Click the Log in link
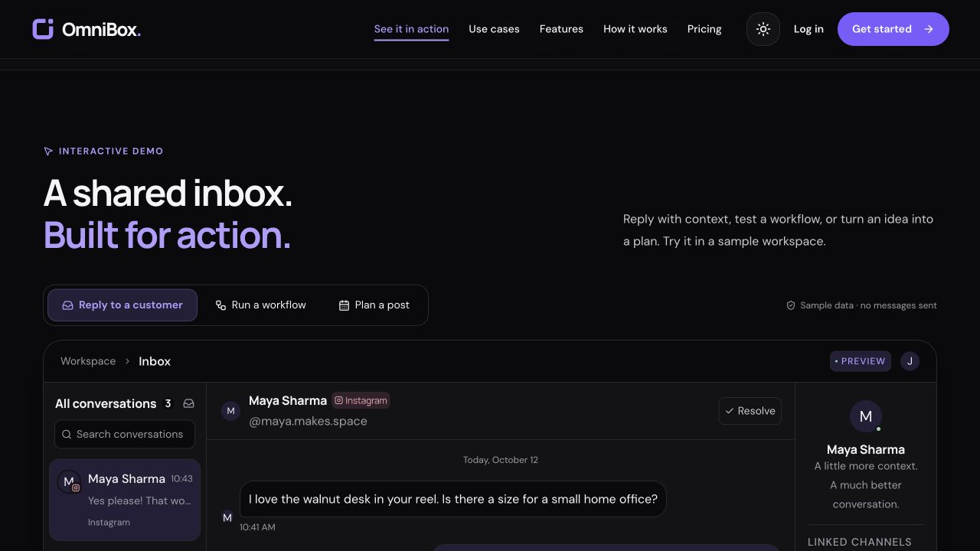Image resolution: width=980 pixels, height=551 pixels. 808,29
